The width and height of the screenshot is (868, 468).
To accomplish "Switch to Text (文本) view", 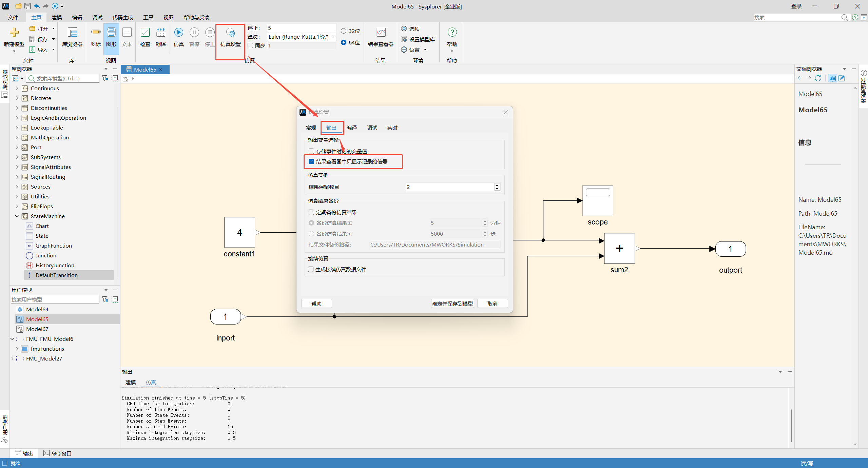I will [x=127, y=37].
